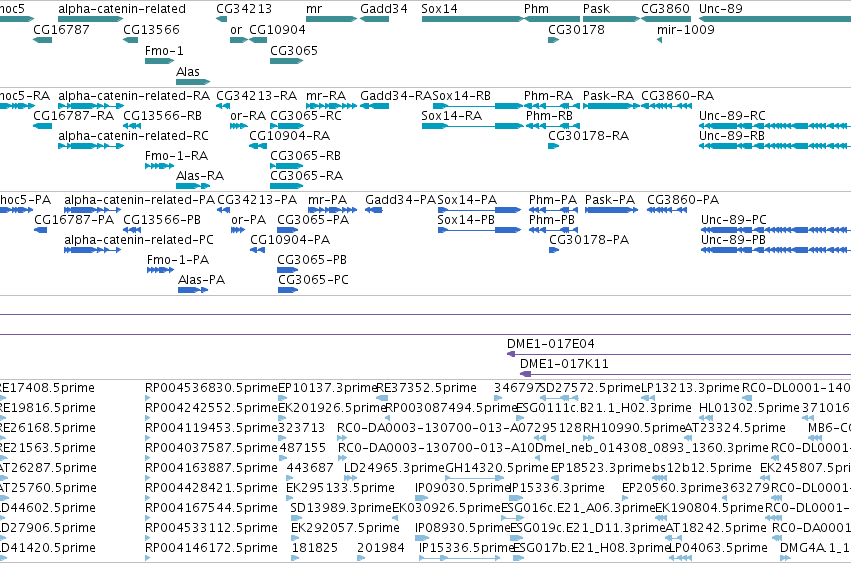Select the CG3065-RA transcript
Image resolution: width=851 pixels, height=563 pixels.
tap(287, 186)
